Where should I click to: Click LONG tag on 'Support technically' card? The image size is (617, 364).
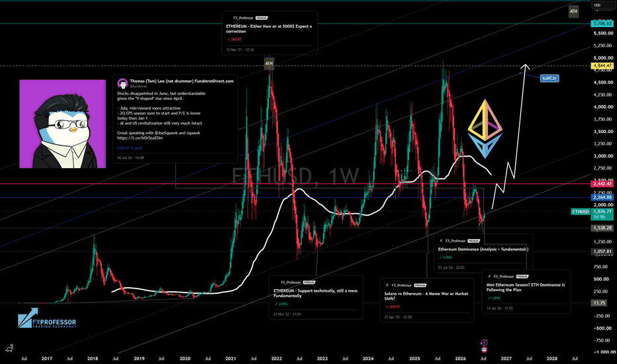(x=281, y=304)
